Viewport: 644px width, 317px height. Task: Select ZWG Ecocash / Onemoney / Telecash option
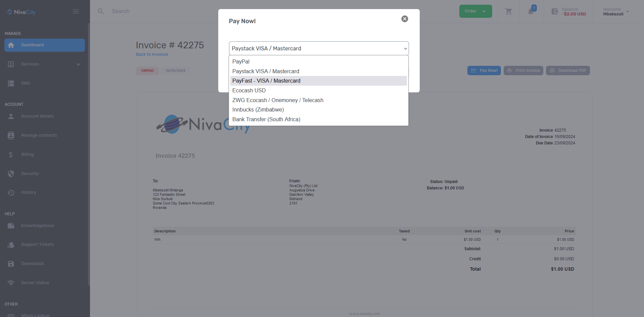pos(319,100)
